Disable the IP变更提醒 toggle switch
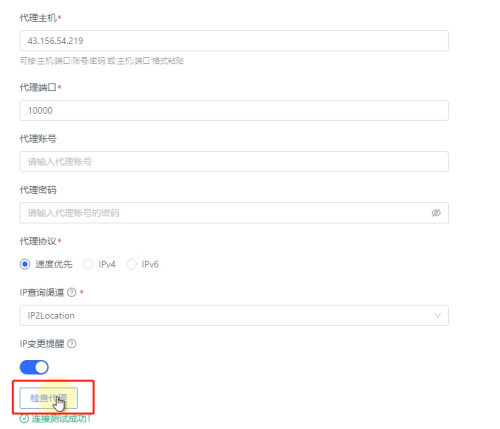The image size is (500, 429). pyautogui.click(x=34, y=367)
